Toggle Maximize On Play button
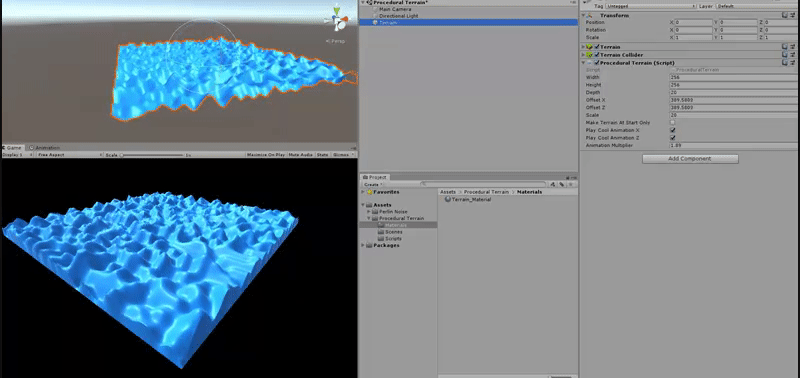This screenshot has width=800, height=378. (265, 155)
